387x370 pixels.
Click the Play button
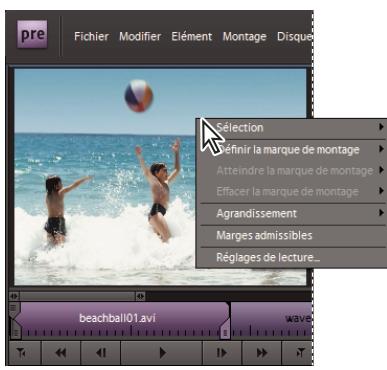pyautogui.click(x=162, y=353)
